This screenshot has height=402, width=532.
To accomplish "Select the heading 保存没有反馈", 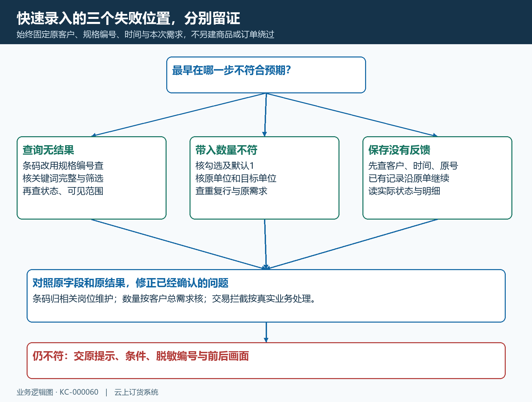I will coord(399,150).
